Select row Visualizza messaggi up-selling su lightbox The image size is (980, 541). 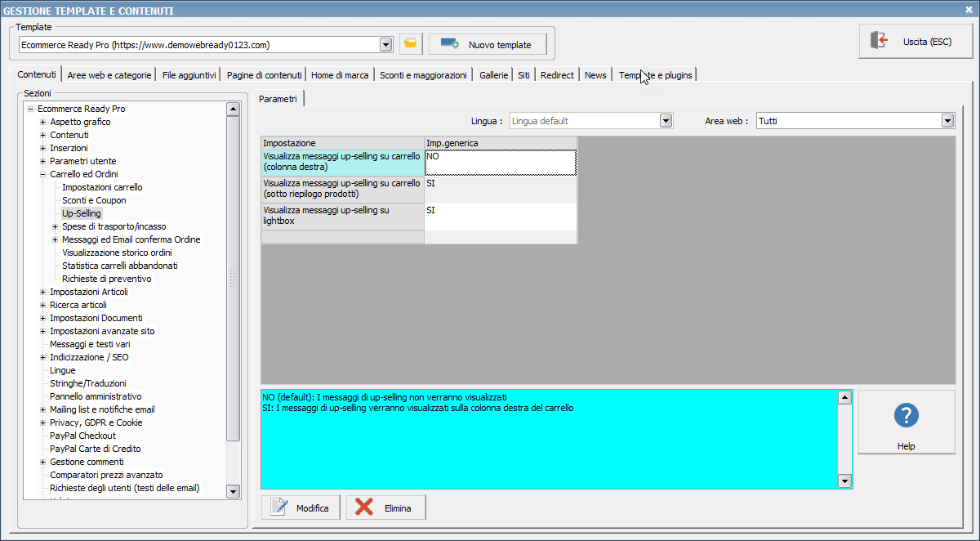[343, 216]
